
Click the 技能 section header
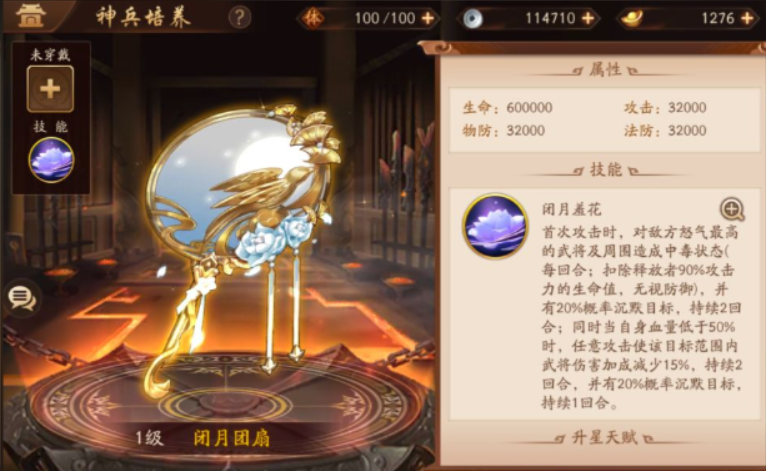606,170
